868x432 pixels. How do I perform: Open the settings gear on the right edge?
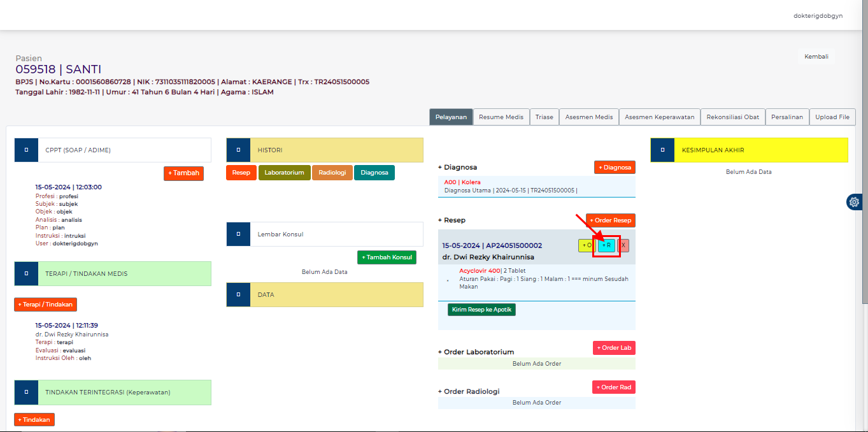tap(854, 202)
